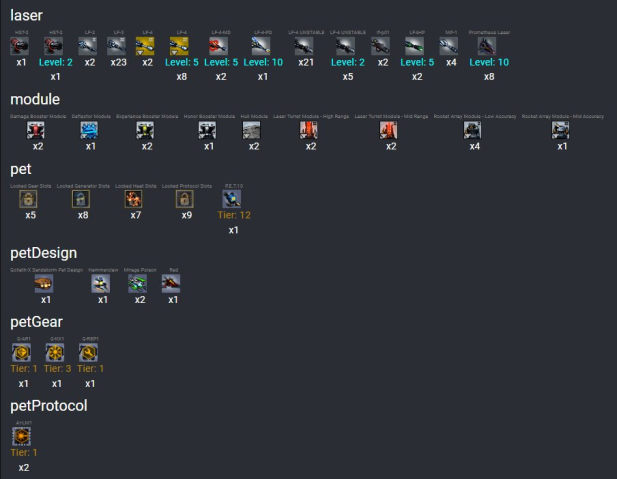
Task: Select the yellow LF-4 laser at Level 5
Action: tap(179, 46)
